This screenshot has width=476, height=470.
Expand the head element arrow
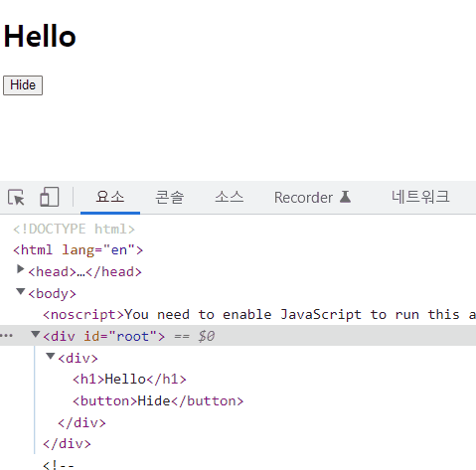coord(20,269)
